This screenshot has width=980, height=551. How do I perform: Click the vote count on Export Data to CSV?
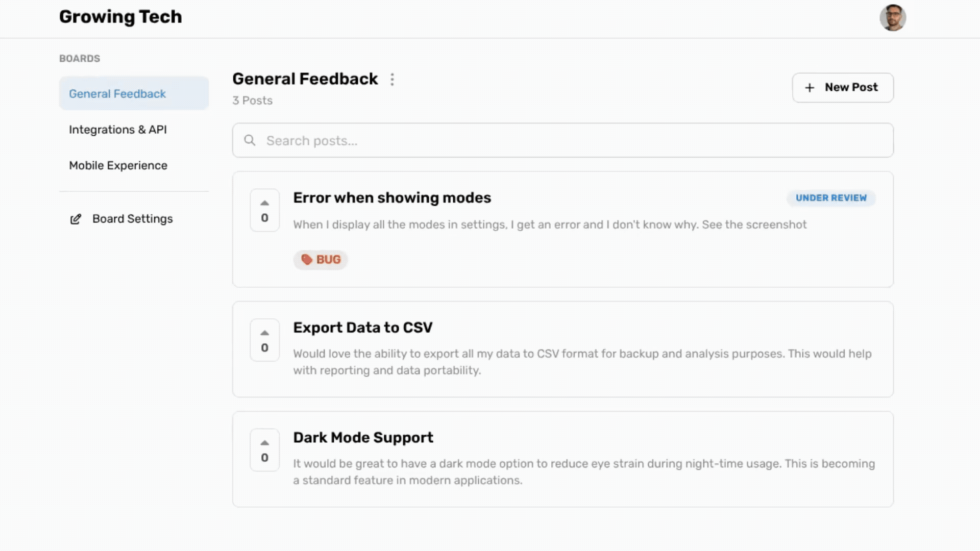click(x=264, y=347)
